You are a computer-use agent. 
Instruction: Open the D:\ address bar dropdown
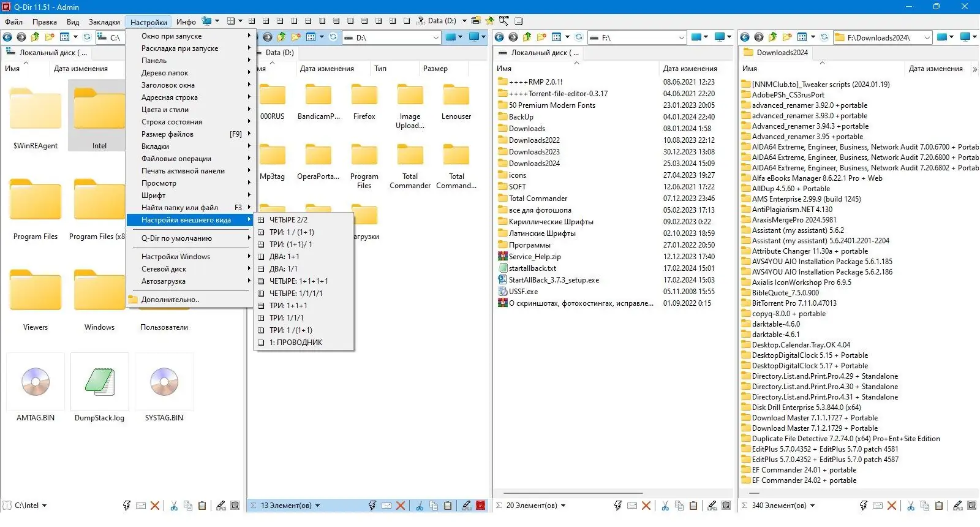(x=436, y=37)
